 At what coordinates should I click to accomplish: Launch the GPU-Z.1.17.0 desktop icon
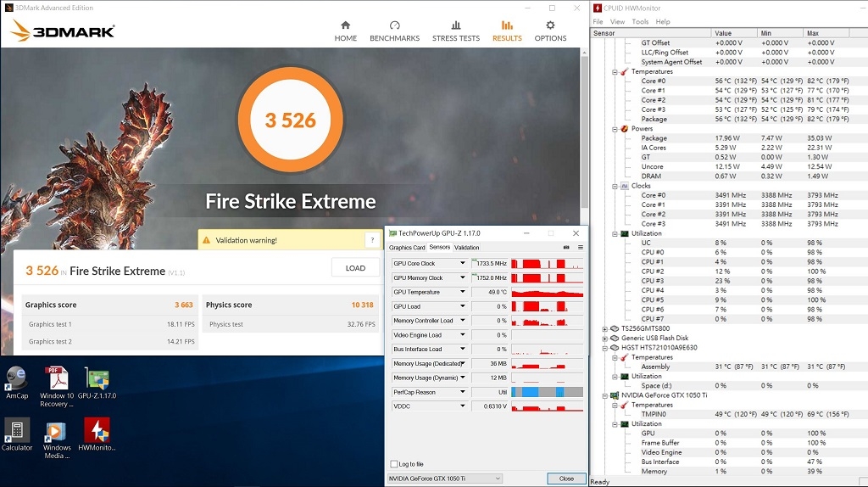97,383
